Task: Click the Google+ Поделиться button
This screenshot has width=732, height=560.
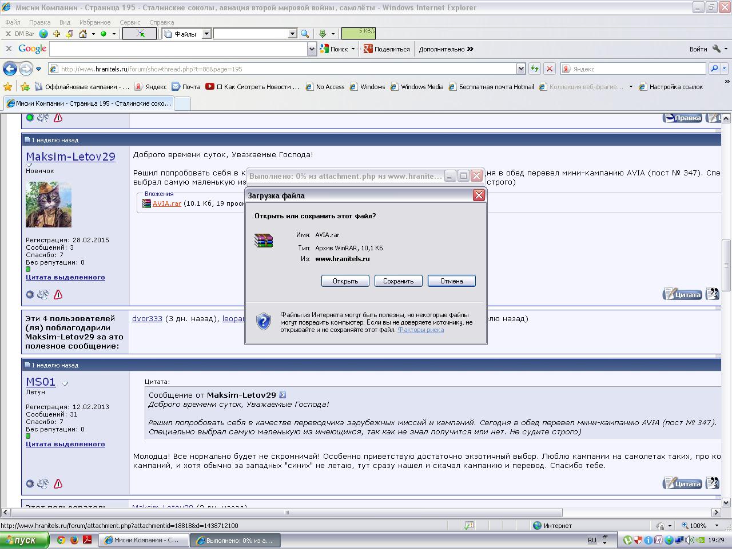Action: [387, 49]
